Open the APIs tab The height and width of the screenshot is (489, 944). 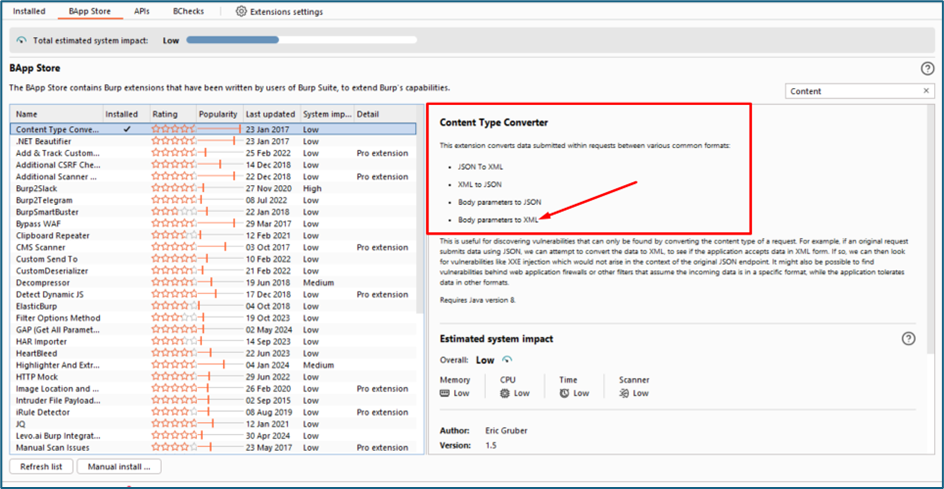click(142, 11)
